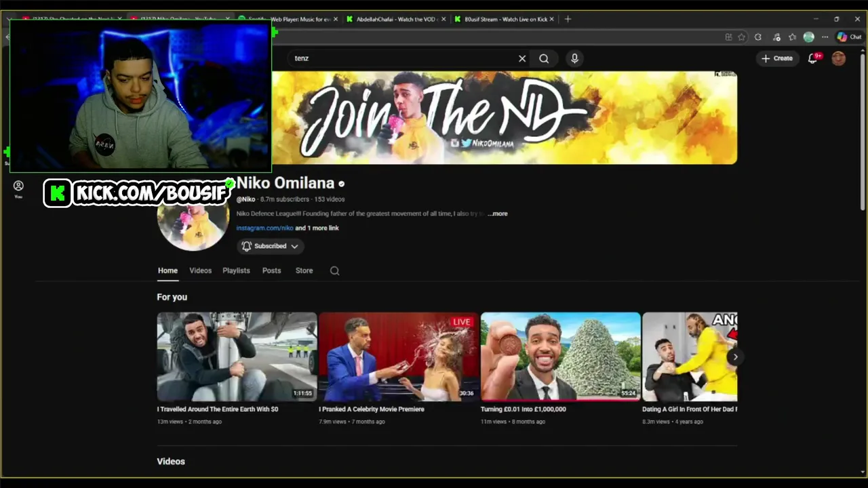Open 'Dating A Girl In Front Of Her Dad' thumbnail
868x488 pixels.
(690, 357)
